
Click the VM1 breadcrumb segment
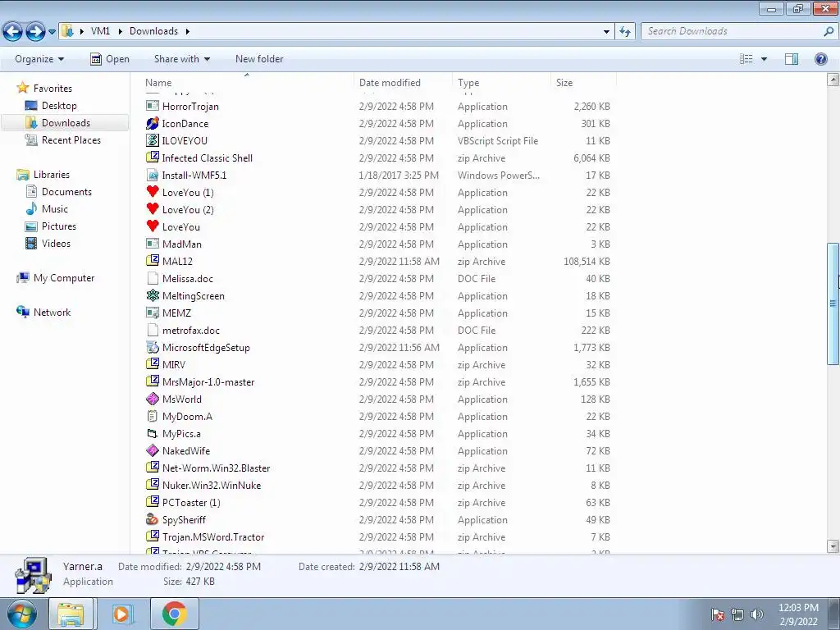pos(100,31)
